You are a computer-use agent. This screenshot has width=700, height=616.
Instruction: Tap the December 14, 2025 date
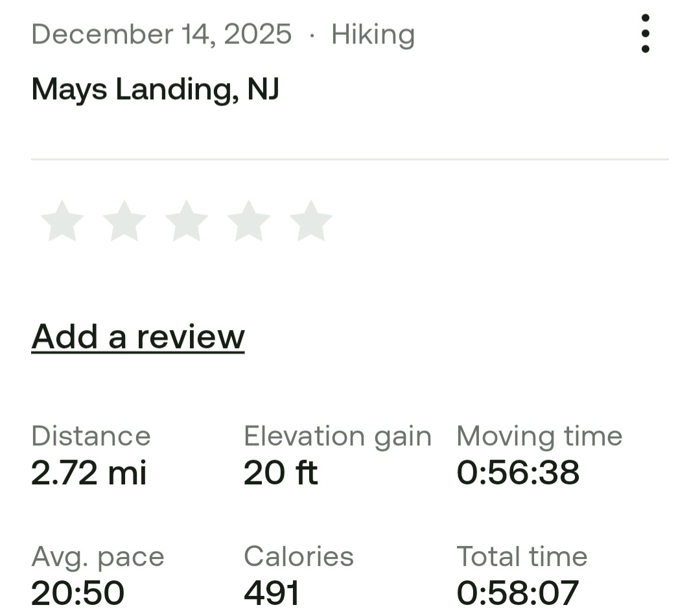click(x=161, y=34)
